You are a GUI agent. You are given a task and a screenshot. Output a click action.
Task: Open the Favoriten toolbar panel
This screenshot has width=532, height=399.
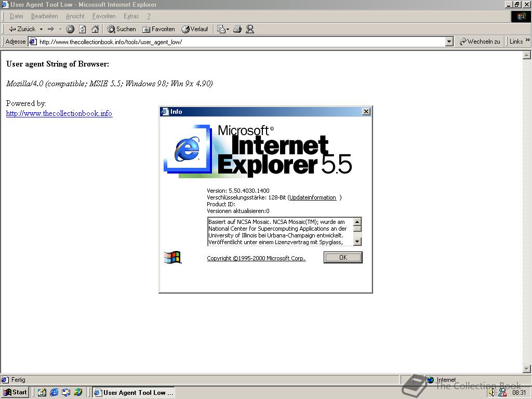158,29
